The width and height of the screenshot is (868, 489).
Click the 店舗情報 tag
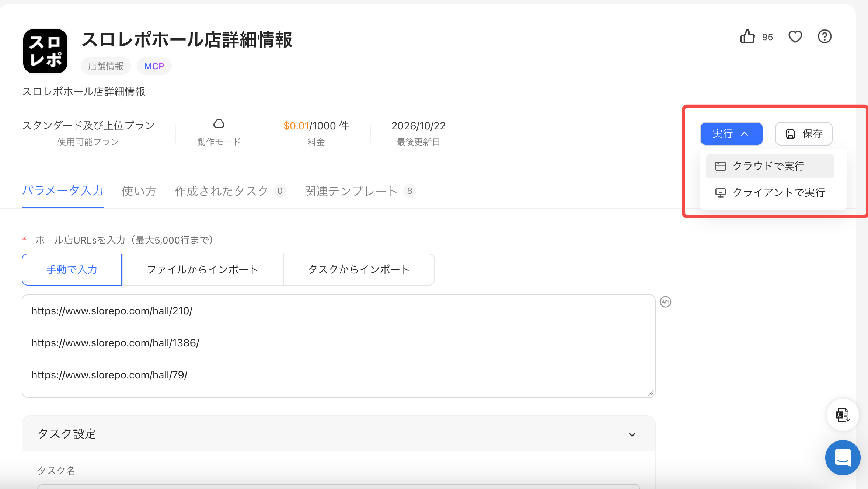(x=106, y=66)
